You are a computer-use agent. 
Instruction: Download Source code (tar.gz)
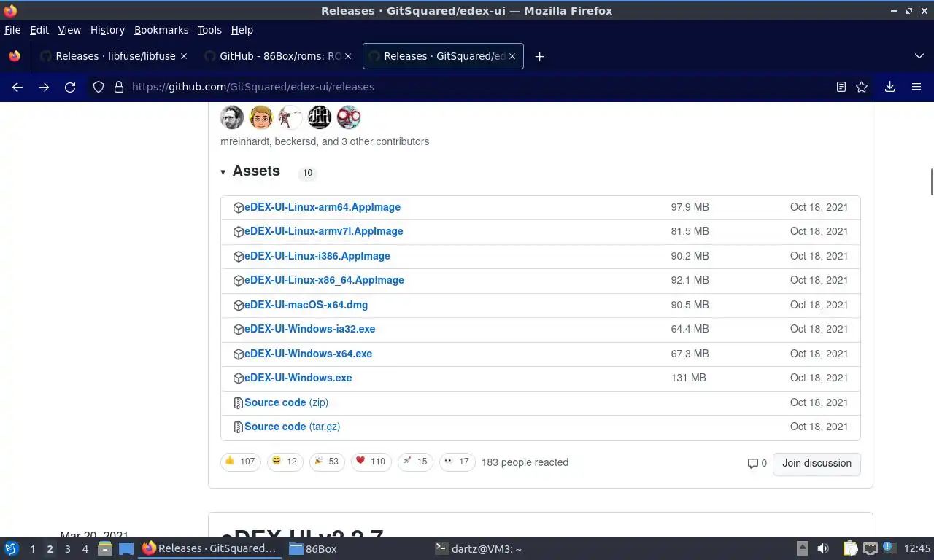pyautogui.click(x=292, y=427)
